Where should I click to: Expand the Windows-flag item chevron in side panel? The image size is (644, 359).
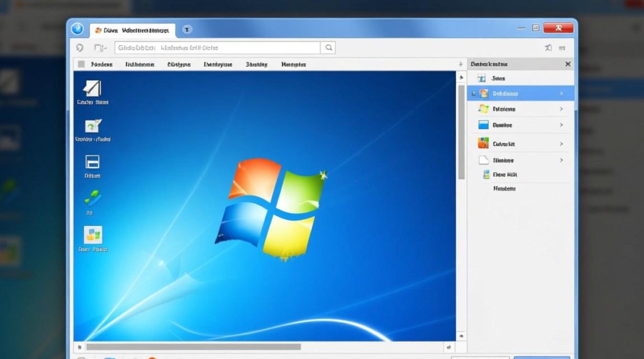click(561, 109)
